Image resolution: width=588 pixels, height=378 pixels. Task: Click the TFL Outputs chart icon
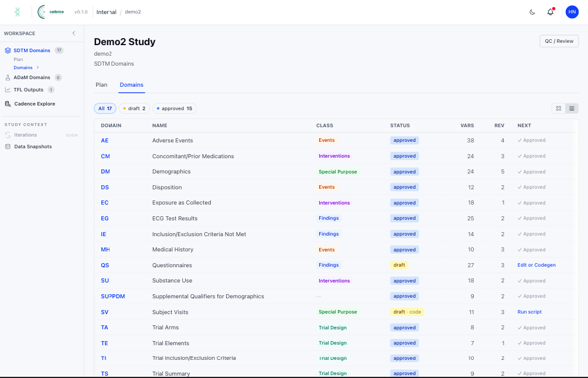pyautogui.click(x=8, y=90)
